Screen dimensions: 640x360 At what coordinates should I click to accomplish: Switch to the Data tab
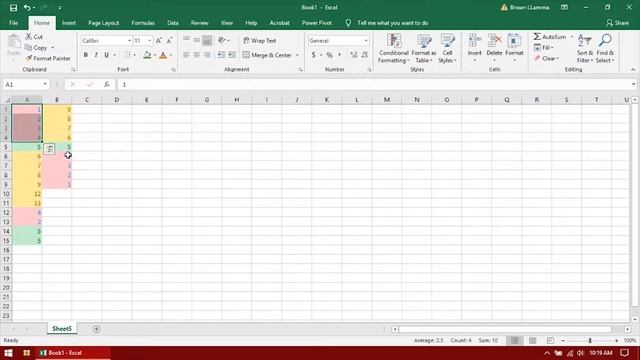point(173,23)
